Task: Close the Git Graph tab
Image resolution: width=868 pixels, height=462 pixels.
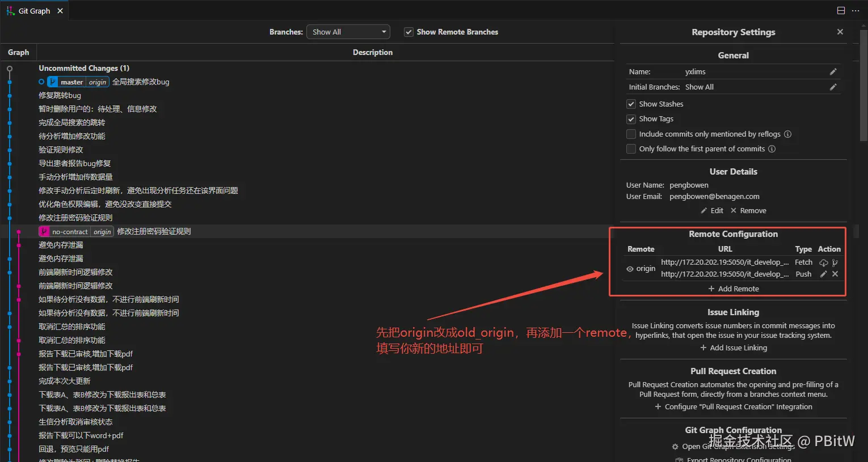Action: (60, 11)
